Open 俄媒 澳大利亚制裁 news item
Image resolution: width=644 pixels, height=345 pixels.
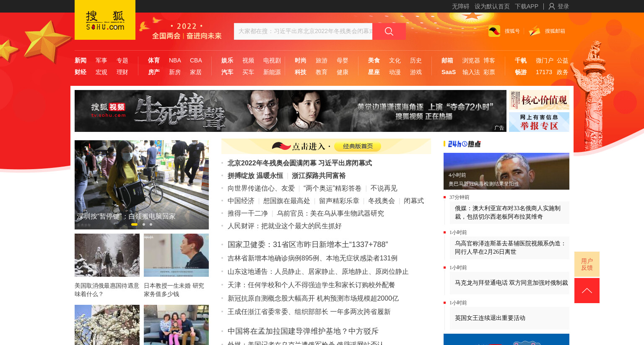tap(509, 212)
